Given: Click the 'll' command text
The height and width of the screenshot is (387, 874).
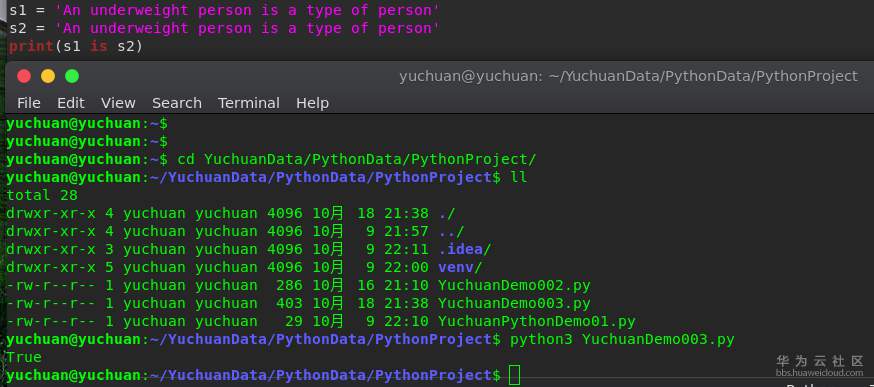Looking at the screenshot, I should (518, 177).
